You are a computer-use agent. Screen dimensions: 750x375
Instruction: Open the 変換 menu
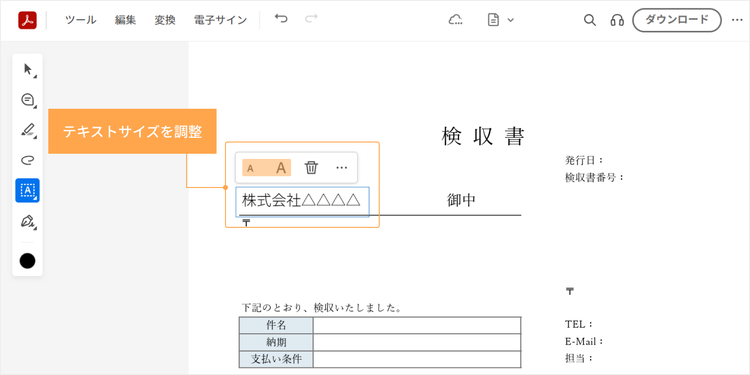coord(165,20)
